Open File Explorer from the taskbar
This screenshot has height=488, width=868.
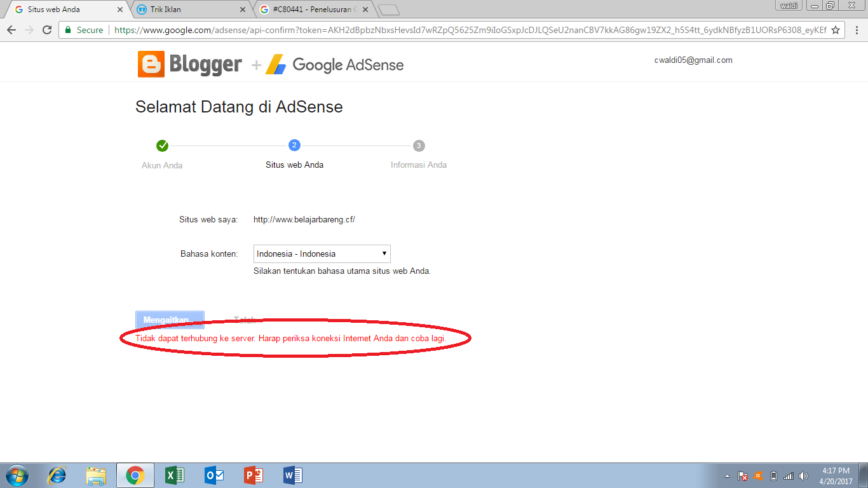coord(97,475)
